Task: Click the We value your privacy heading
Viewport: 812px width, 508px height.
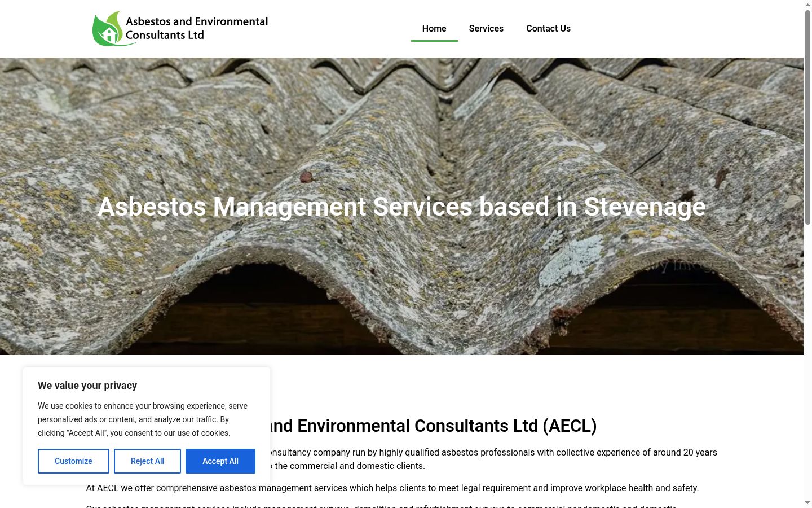Action: 87,386
